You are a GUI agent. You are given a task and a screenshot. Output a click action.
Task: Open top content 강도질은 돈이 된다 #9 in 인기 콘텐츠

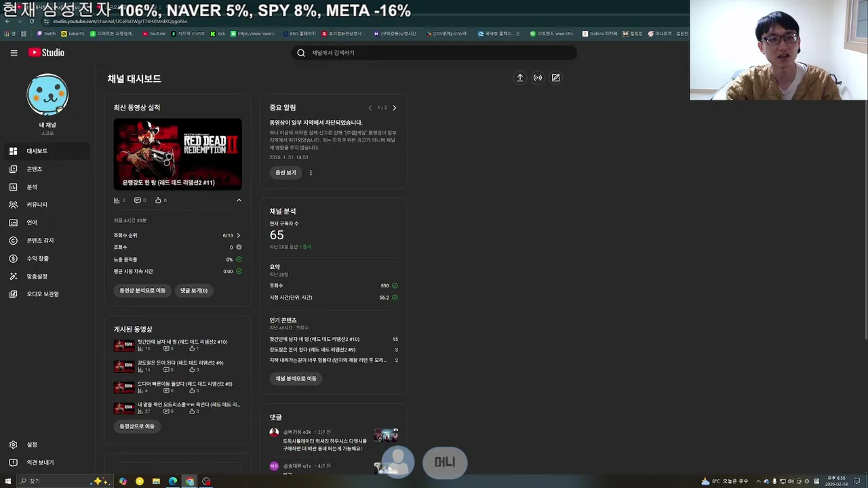313,350
